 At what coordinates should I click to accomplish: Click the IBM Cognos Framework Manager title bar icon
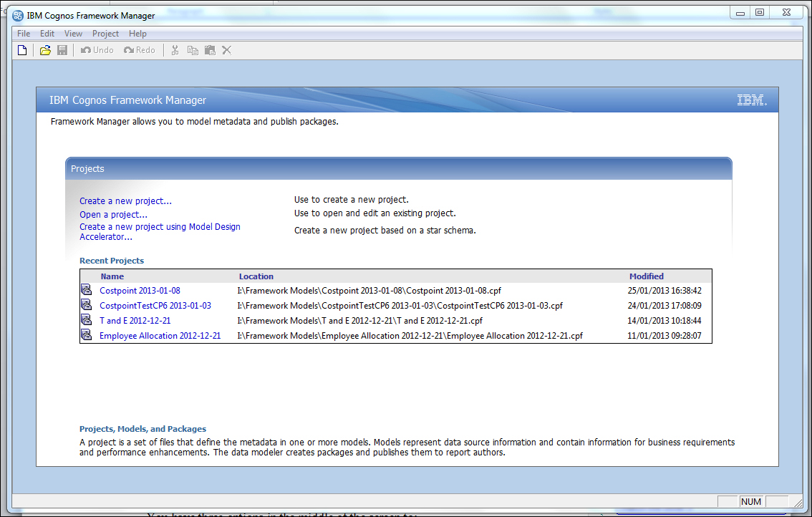point(18,16)
